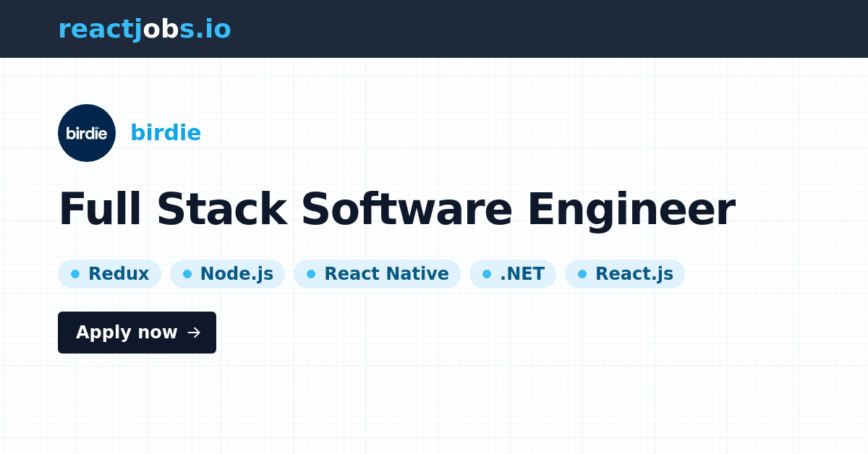Screen dimensions: 868x454
Task: Choose the .NET skill tag
Action: [x=513, y=274]
